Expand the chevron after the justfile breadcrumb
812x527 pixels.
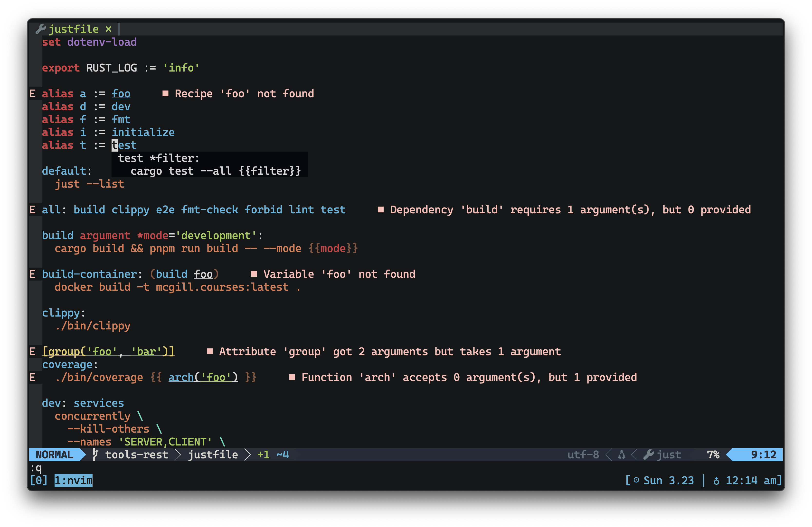coord(248,454)
